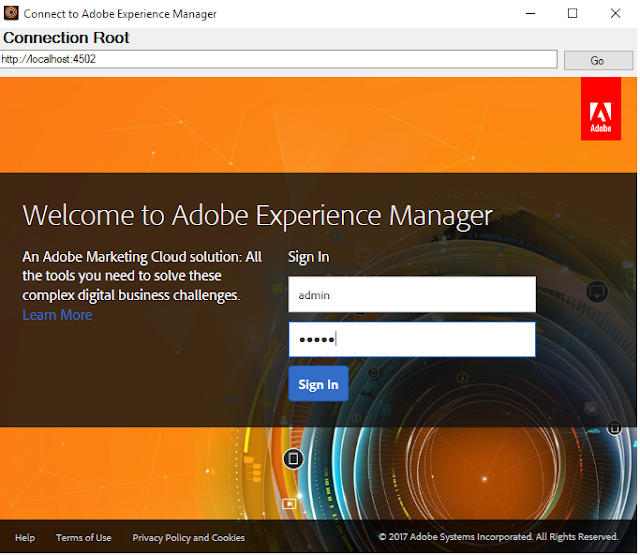Open the Help link in the footer
This screenshot has height=555, width=640.
coord(25,537)
